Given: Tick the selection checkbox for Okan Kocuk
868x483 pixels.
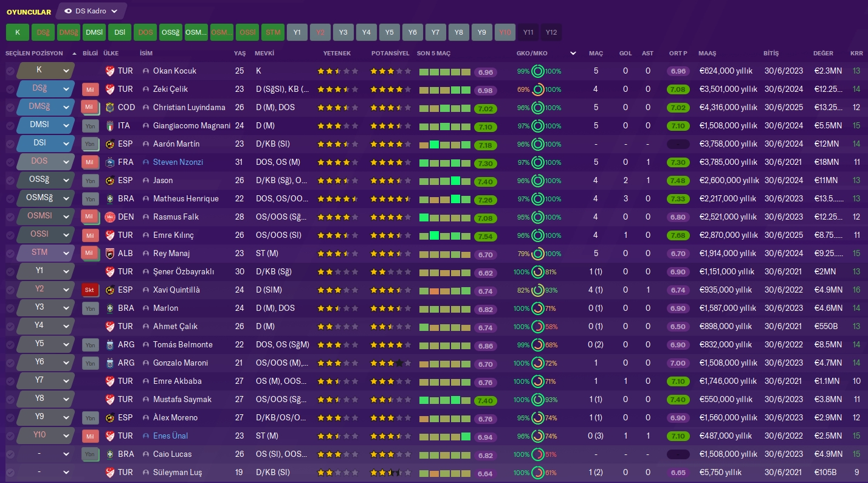Looking at the screenshot, I should point(10,71).
